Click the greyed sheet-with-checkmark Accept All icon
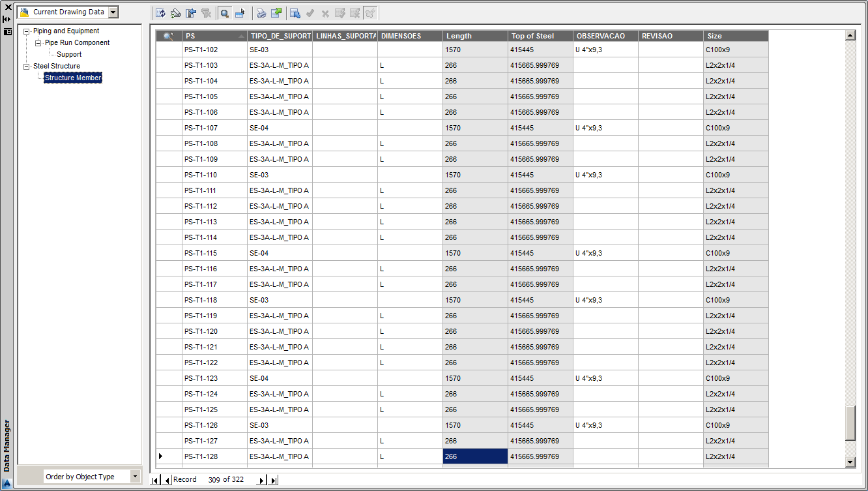Screen dimensions: 868x491 pyautogui.click(x=340, y=12)
